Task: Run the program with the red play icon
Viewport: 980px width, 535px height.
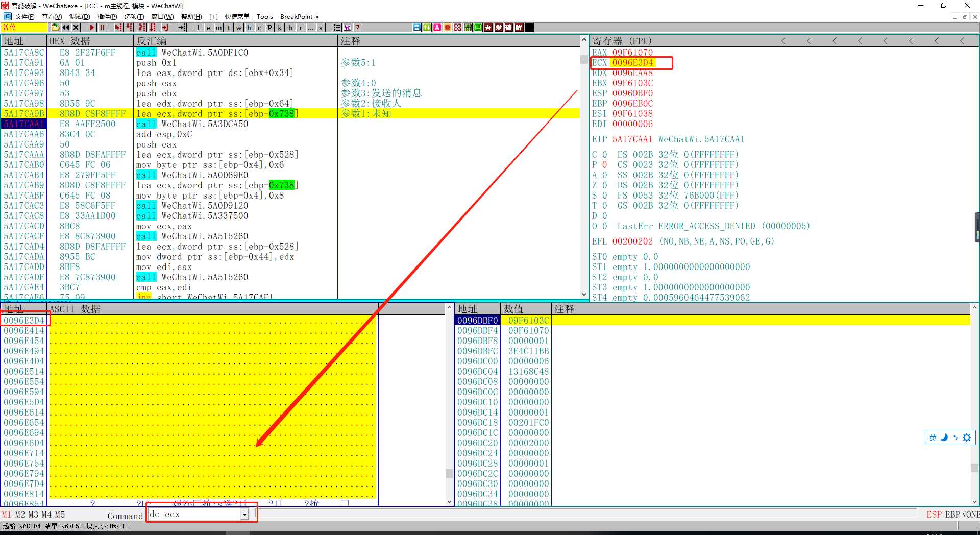Action: (x=92, y=28)
